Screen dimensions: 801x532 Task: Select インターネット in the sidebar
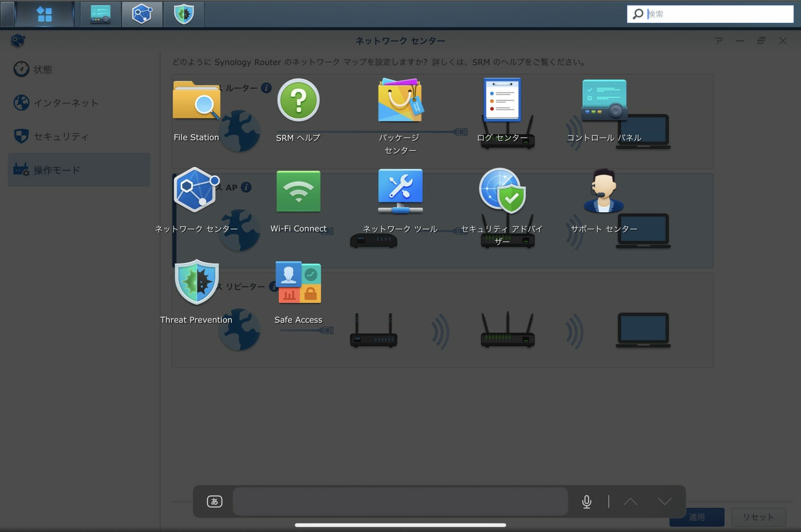point(79,103)
